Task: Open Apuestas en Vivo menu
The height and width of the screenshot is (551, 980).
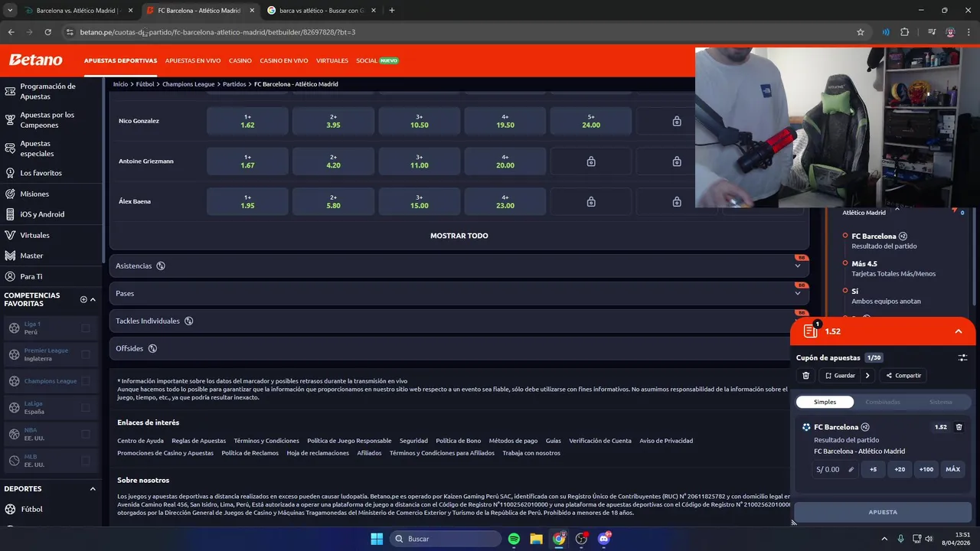Action: tap(193, 60)
